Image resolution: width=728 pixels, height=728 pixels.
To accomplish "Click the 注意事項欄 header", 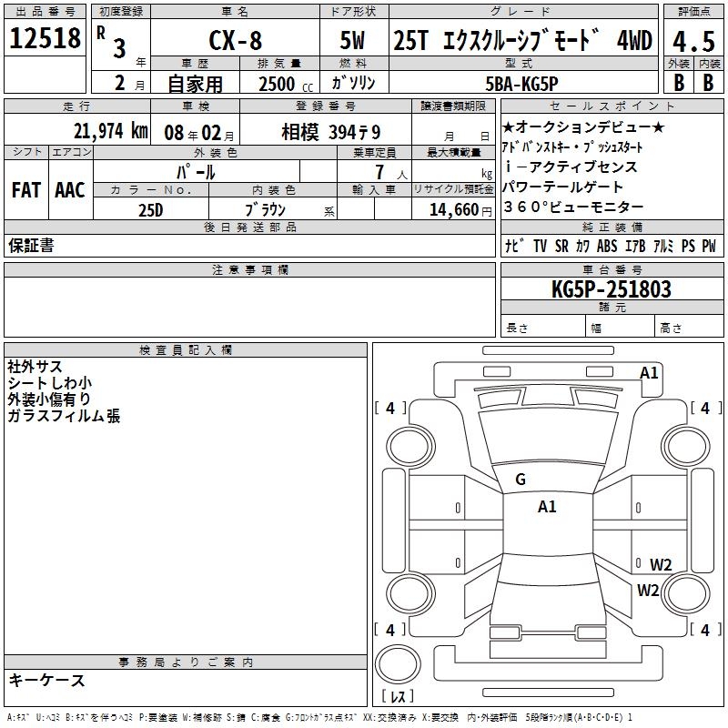I will click(249, 269).
